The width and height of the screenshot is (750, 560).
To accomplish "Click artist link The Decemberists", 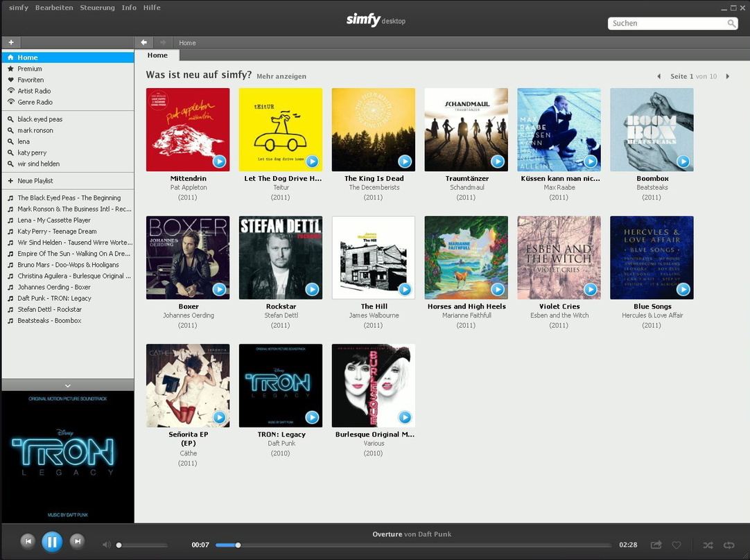I will pyautogui.click(x=374, y=187).
